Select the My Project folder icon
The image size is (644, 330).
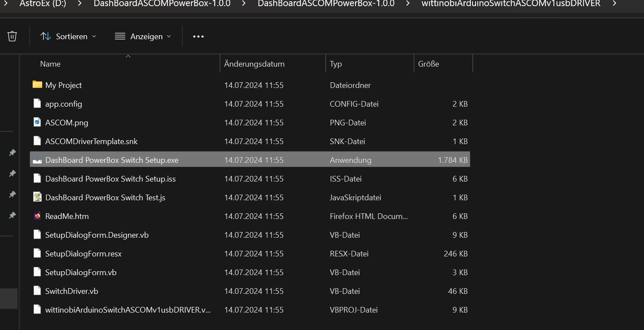(37, 84)
